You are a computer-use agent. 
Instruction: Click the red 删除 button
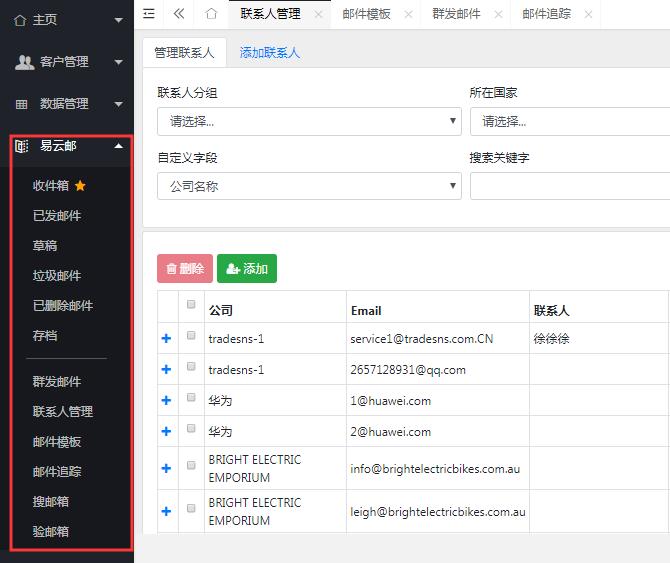(184, 268)
